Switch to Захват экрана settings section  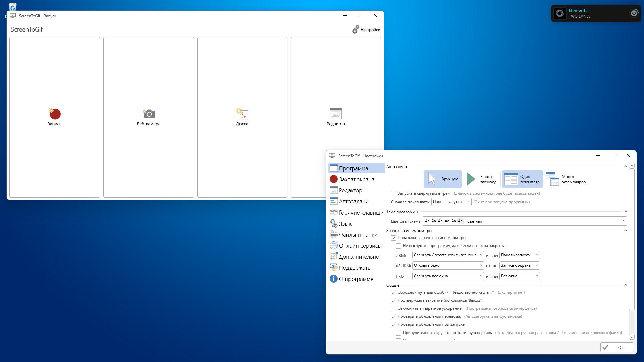click(x=356, y=179)
